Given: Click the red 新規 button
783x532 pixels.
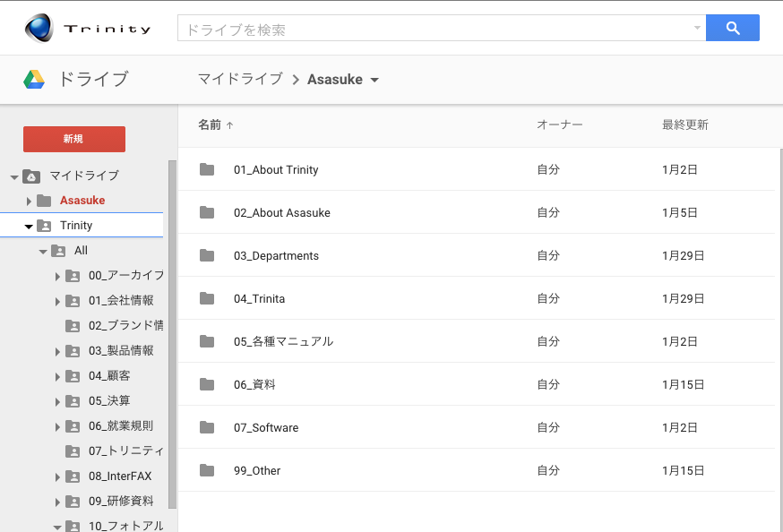Looking at the screenshot, I should [x=73, y=139].
